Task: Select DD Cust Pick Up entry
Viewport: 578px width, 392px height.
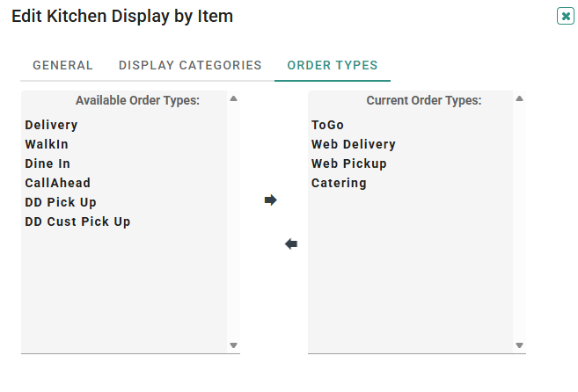Action: 77,221
